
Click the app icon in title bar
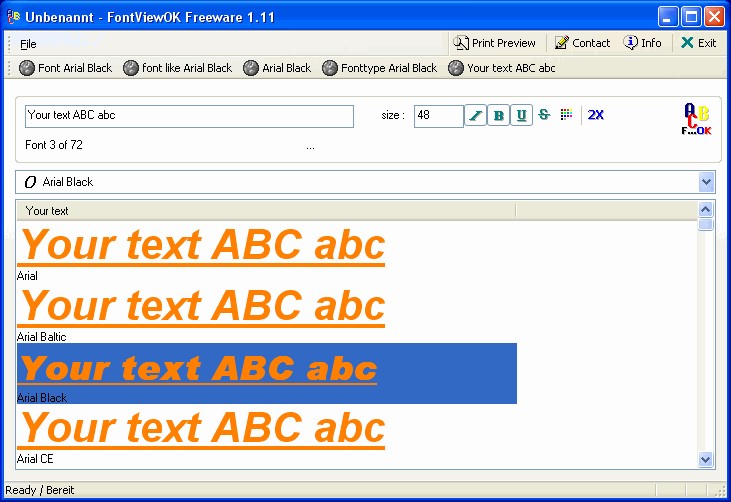coord(14,17)
